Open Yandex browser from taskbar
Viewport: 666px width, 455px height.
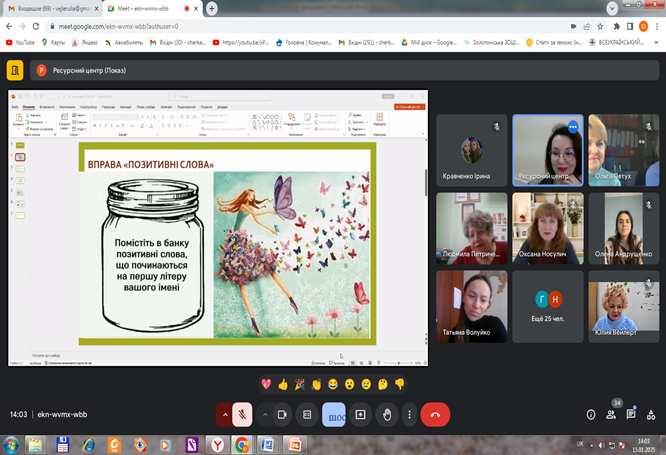pos(217,445)
